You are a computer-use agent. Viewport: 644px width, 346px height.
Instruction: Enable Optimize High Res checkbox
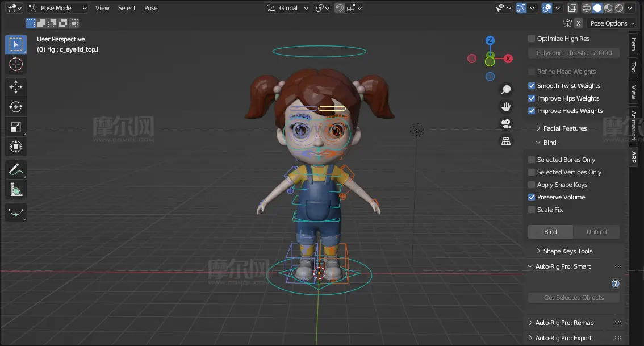(x=532, y=39)
